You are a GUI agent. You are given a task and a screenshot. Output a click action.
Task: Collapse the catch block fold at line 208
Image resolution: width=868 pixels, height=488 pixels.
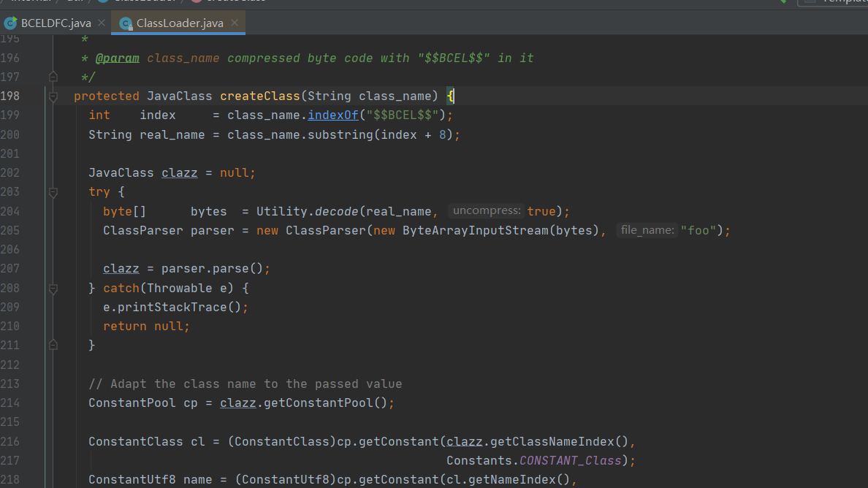click(x=53, y=289)
